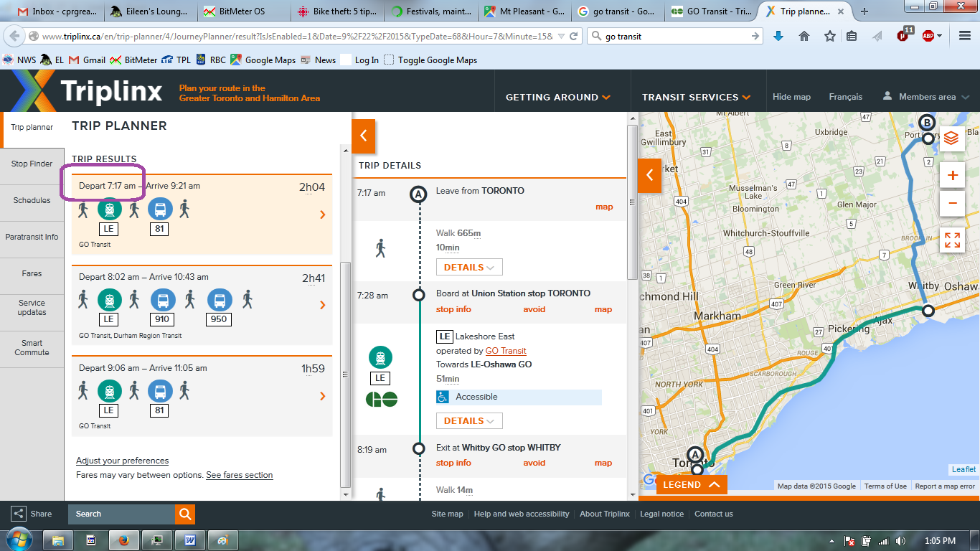Open the Smart Commute side tab
Image resolution: width=980 pixels, height=551 pixels.
[x=32, y=348]
